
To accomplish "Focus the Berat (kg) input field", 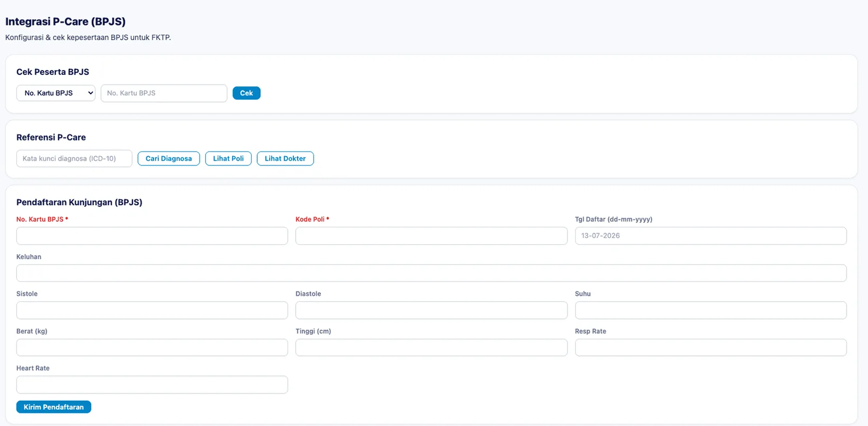I will [x=152, y=348].
